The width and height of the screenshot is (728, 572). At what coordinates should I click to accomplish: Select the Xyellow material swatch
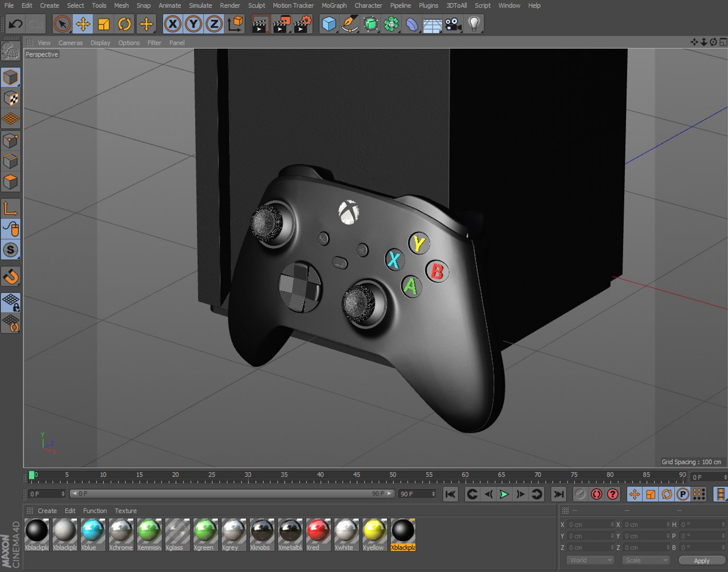(x=374, y=535)
